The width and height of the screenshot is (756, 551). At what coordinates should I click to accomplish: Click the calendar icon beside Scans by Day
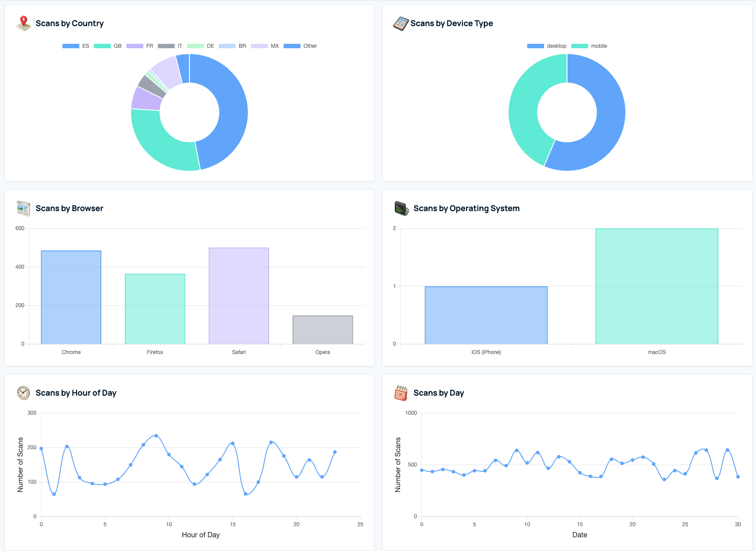[401, 393]
